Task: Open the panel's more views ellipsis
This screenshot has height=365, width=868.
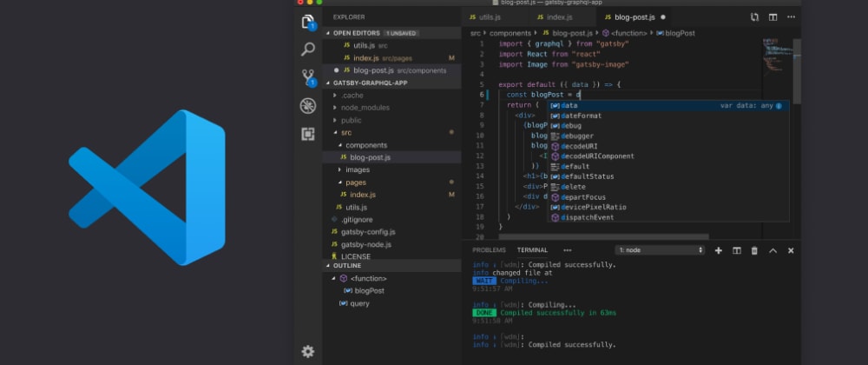Action: pos(568,250)
